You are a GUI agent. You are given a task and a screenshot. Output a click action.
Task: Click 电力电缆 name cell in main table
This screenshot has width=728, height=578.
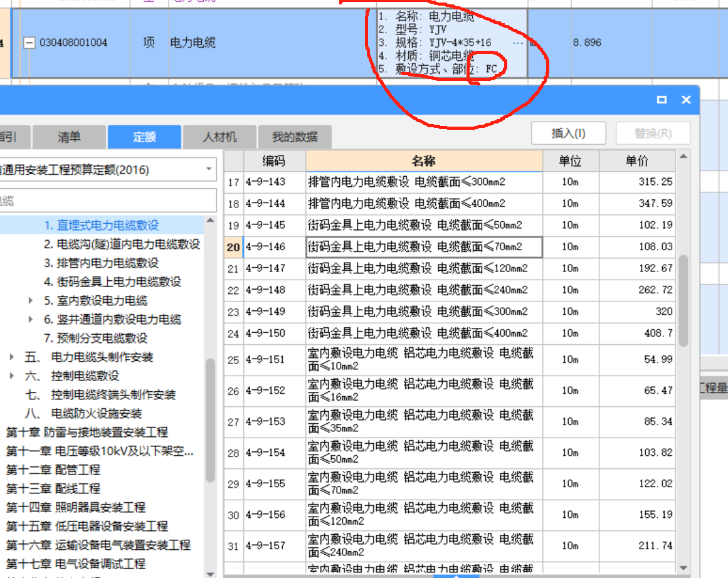click(x=273, y=43)
